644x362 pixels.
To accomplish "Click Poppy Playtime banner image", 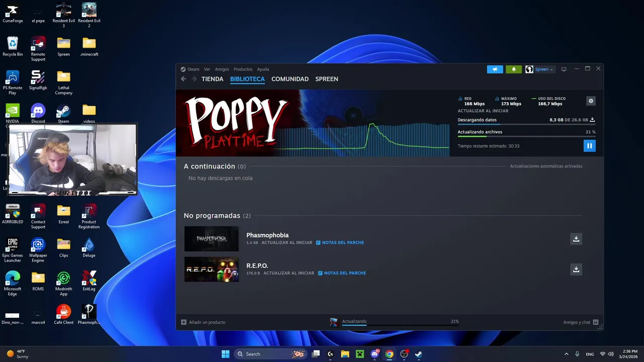I will point(312,123).
